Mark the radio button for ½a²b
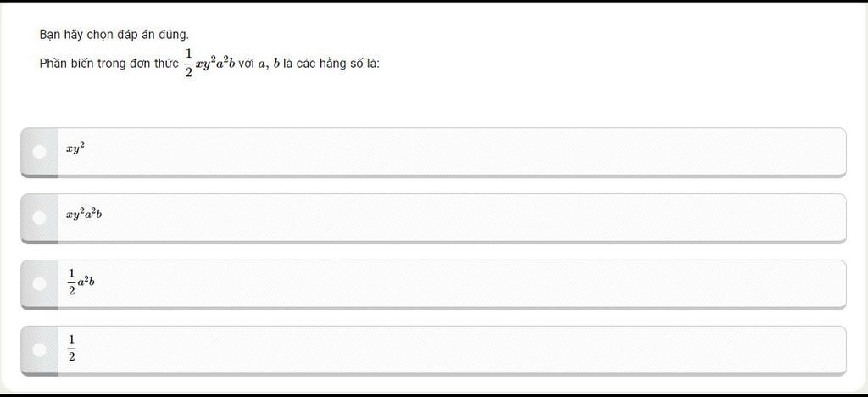 [x=39, y=283]
